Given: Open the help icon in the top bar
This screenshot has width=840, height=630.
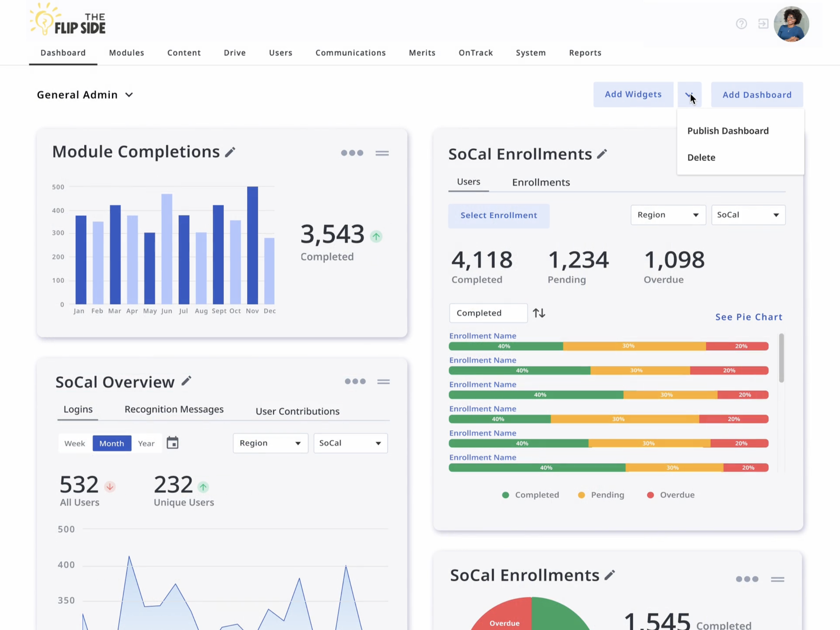Looking at the screenshot, I should (x=741, y=24).
